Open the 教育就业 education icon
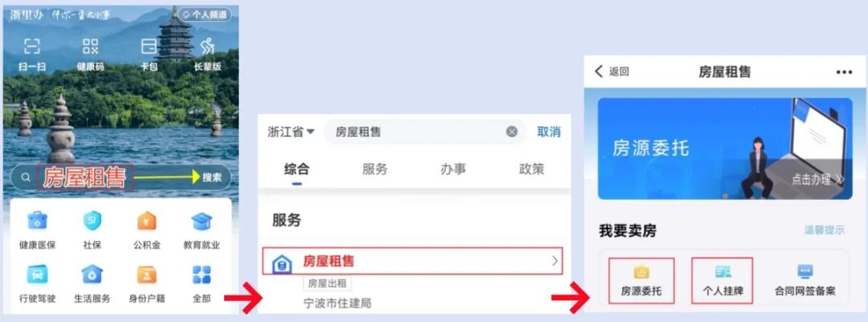The width and height of the screenshot is (868, 322). [202, 221]
